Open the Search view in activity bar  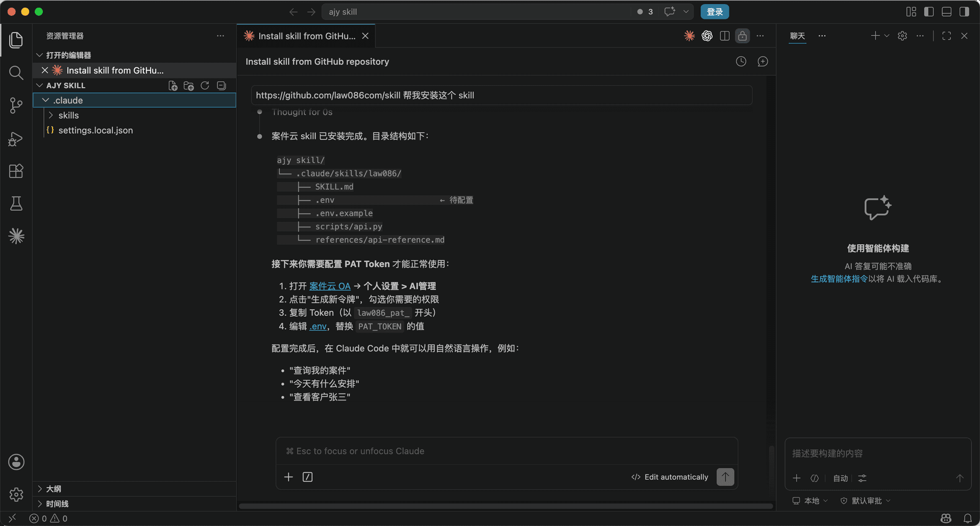point(16,73)
